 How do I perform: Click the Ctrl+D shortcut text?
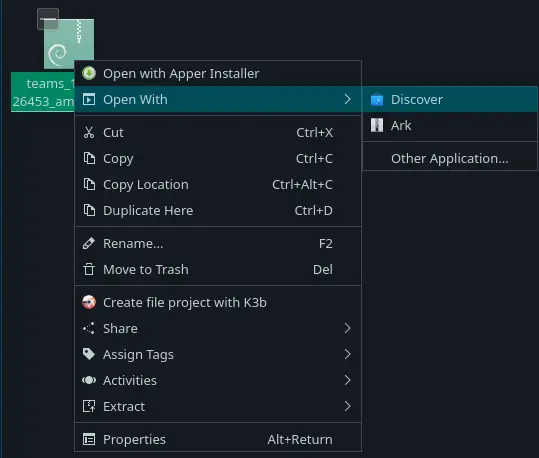coord(314,210)
